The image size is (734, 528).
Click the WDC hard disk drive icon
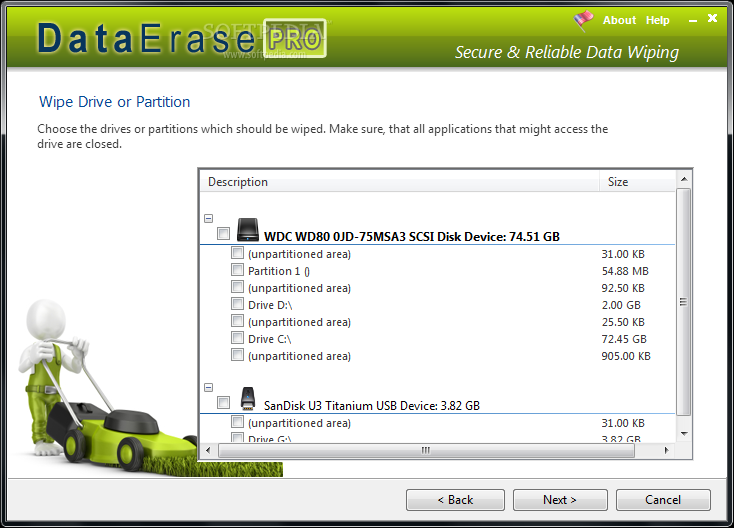pyautogui.click(x=248, y=230)
